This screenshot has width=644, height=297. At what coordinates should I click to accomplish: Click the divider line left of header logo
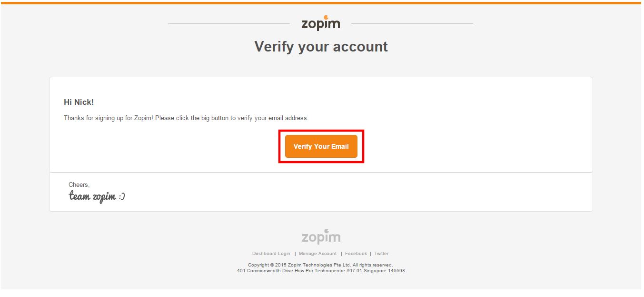229,23
